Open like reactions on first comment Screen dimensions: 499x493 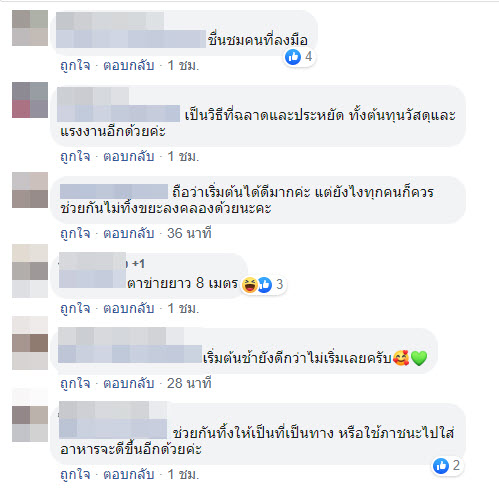[x=299, y=57]
